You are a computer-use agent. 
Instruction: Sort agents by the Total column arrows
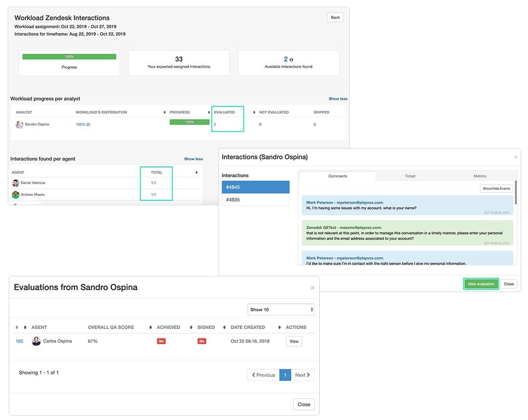[197, 172]
